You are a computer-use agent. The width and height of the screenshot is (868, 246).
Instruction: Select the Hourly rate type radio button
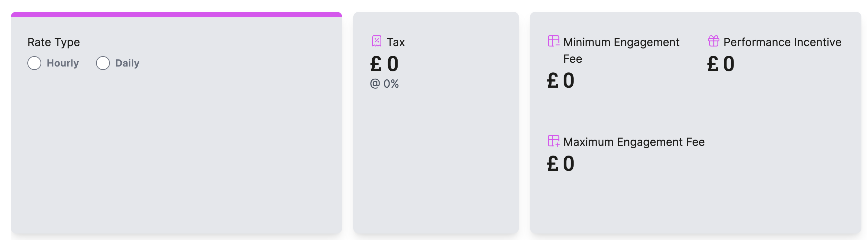[34, 63]
